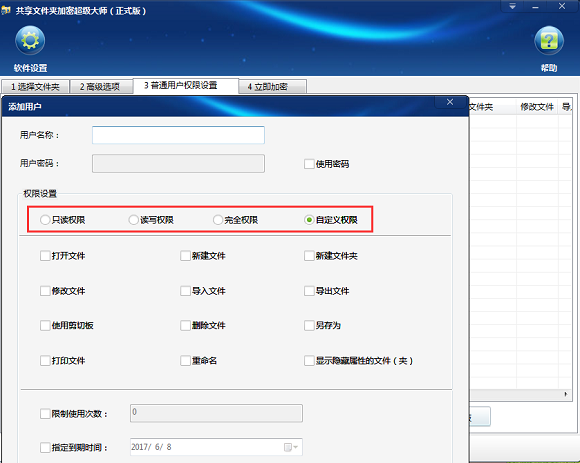
Task: Switch to the 2 高级选项 tab
Action: click(x=100, y=87)
